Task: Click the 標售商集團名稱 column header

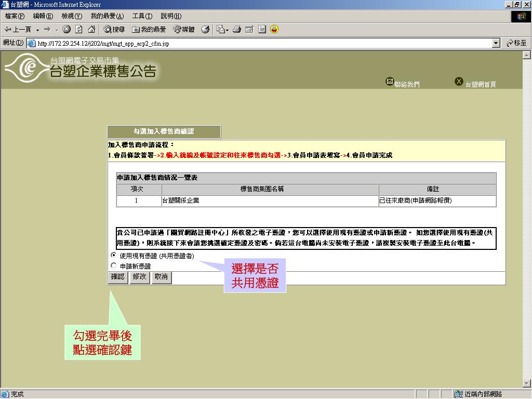Action: pyautogui.click(x=270, y=190)
